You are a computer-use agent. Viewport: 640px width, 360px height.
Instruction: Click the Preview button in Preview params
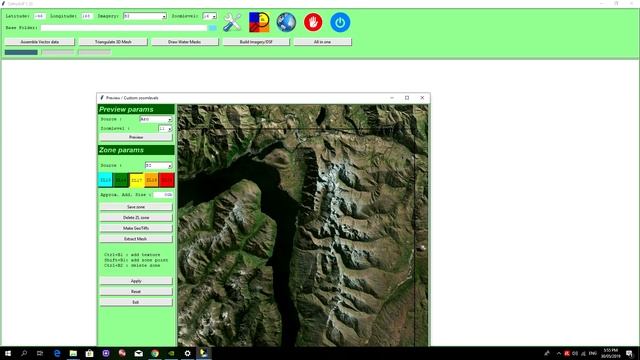(x=136, y=137)
